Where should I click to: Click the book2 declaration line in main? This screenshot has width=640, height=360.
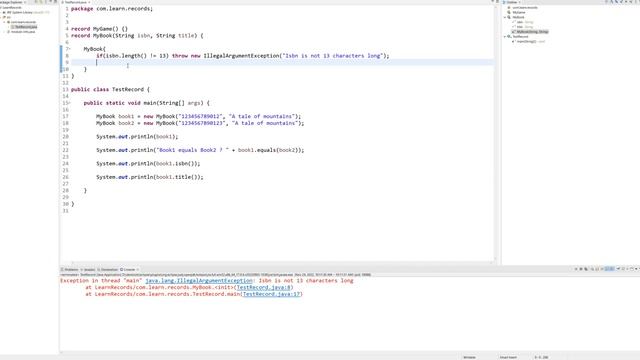[200, 123]
